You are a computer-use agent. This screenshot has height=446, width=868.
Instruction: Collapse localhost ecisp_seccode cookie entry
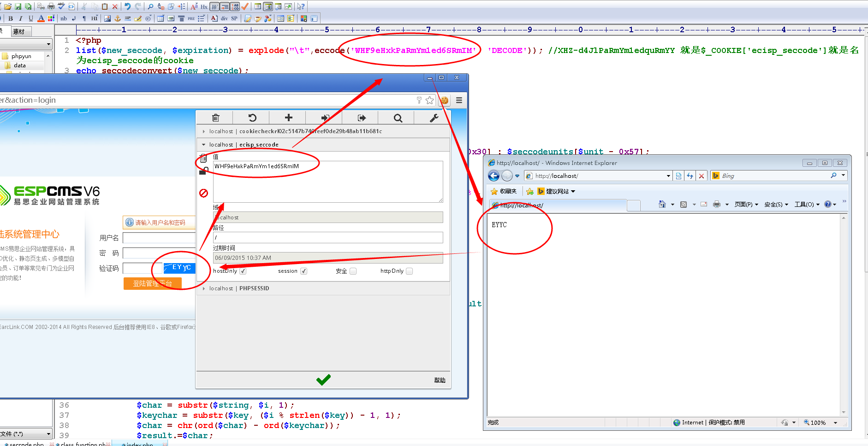point(323,145)
